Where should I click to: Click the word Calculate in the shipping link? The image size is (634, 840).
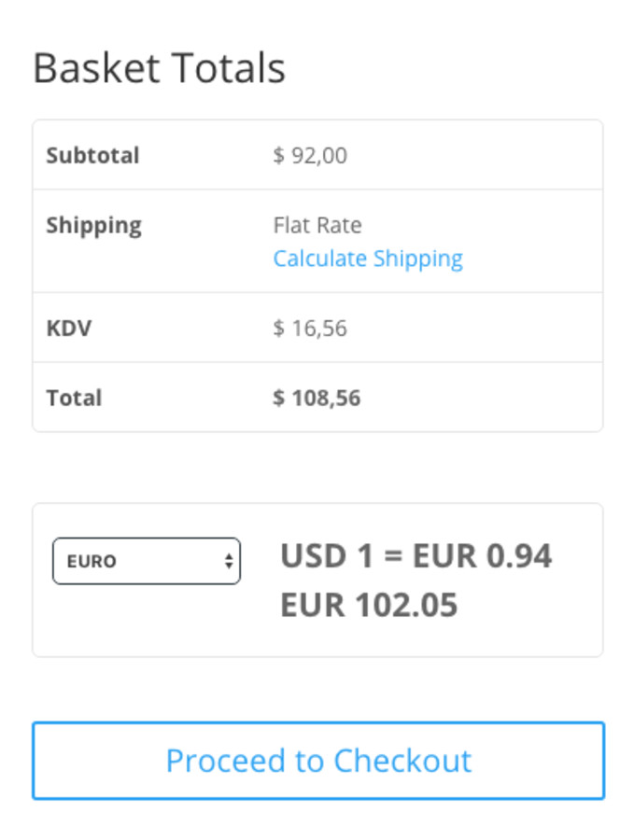pyautogui.click(x=319, y=259)
